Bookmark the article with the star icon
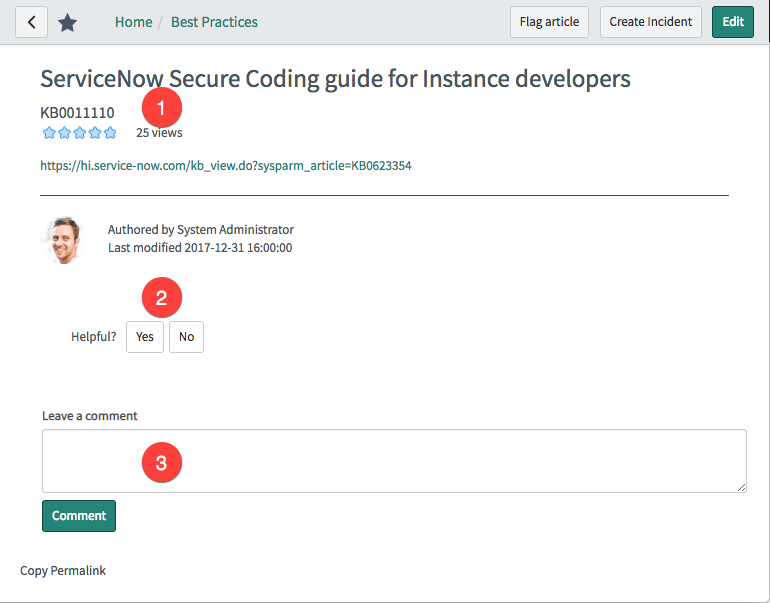Screen dimensions: 770x603 point(67,23)
